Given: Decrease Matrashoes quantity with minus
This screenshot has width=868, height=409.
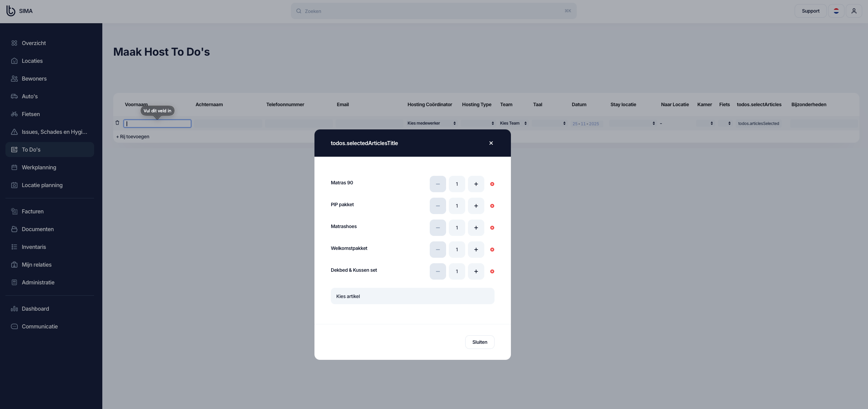Looking at the screenshot, I should (438, 228).
